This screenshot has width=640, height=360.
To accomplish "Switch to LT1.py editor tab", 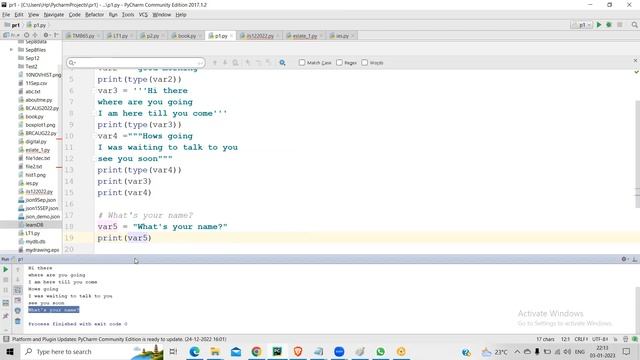I will click(120, 36).
